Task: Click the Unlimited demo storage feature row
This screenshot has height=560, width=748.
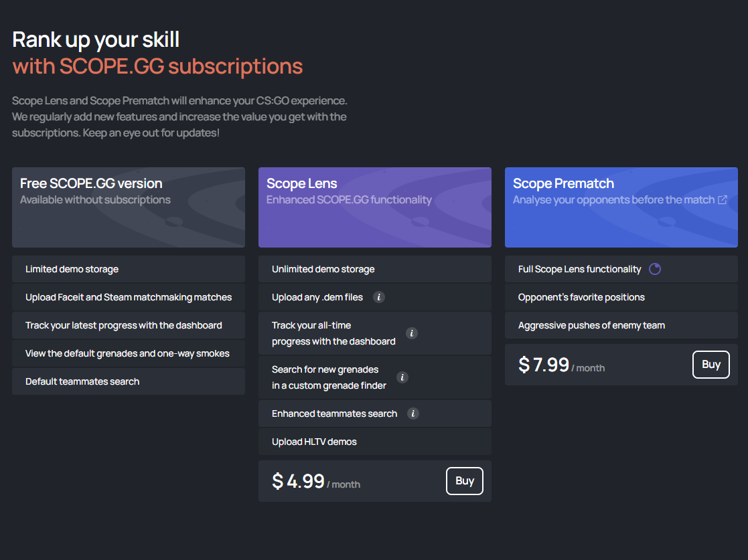Action: [x=374, y=269]
